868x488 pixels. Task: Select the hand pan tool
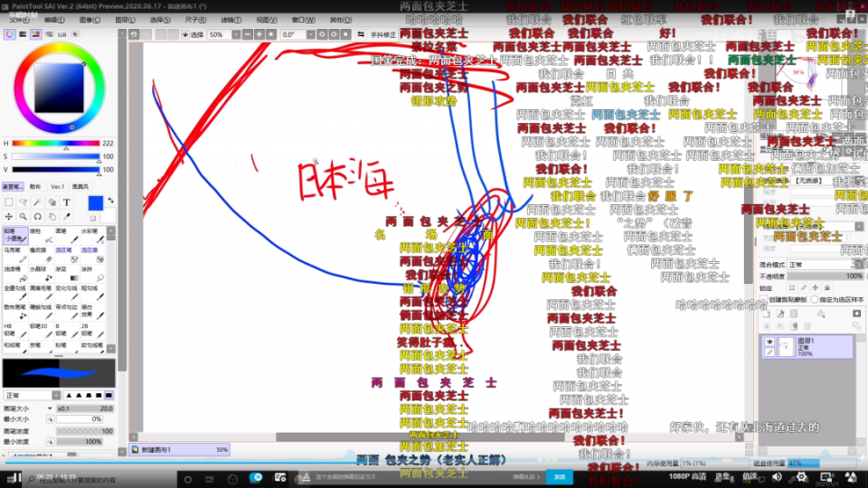tap(52, 217)
